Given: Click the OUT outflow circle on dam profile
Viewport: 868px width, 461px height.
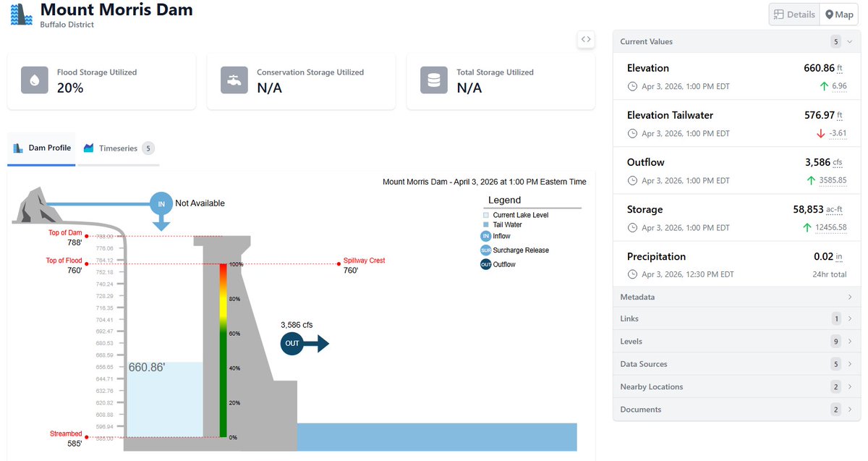Looking at the screenshot, I should (292, 344).
